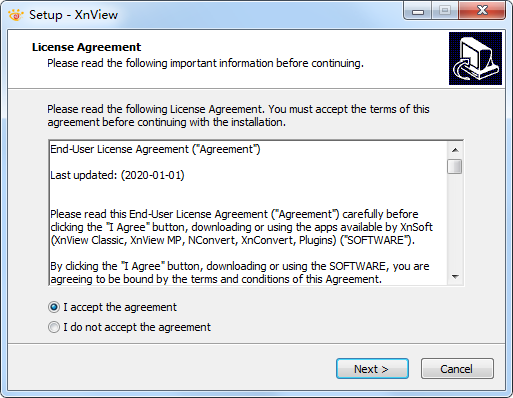This screenshot has width=513, height=398.
Task: Click the license box scroll-down arrow
Action: [x=455, y=277]
